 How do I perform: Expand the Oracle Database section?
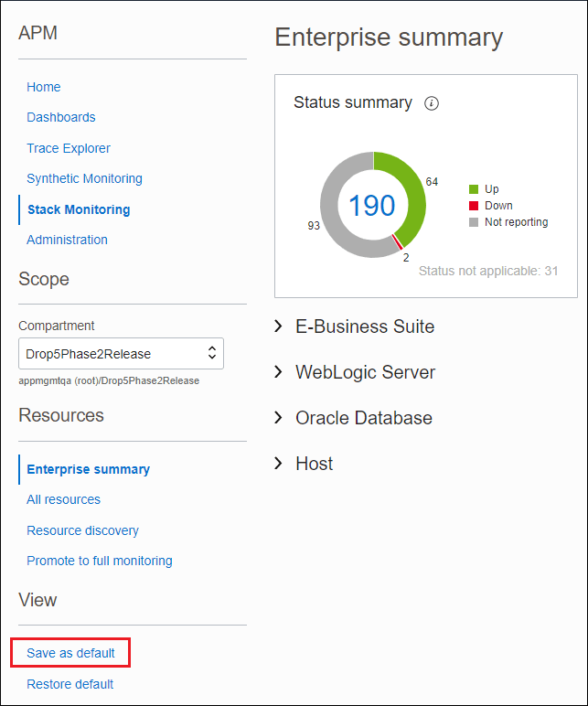(x=279, y=418)
